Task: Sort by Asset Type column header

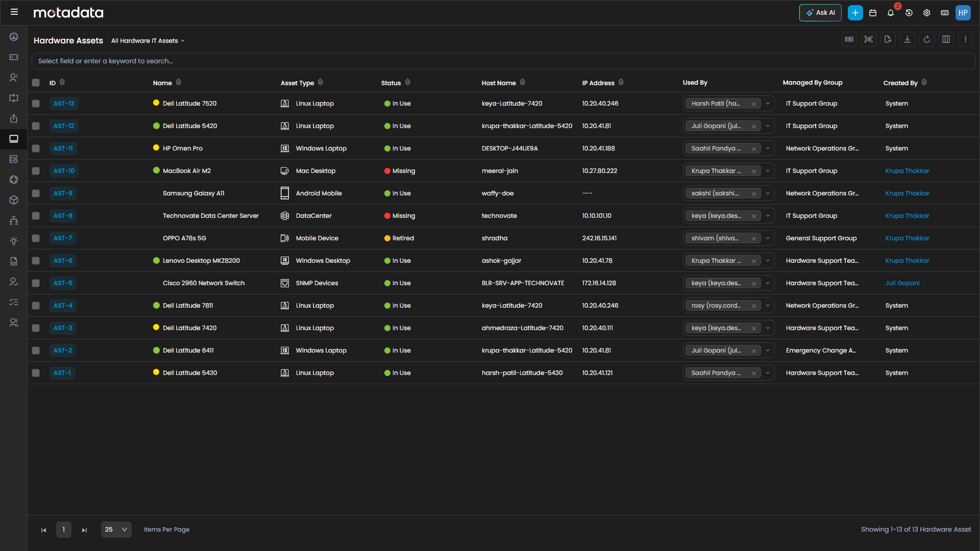Action: tap(320, 83)
